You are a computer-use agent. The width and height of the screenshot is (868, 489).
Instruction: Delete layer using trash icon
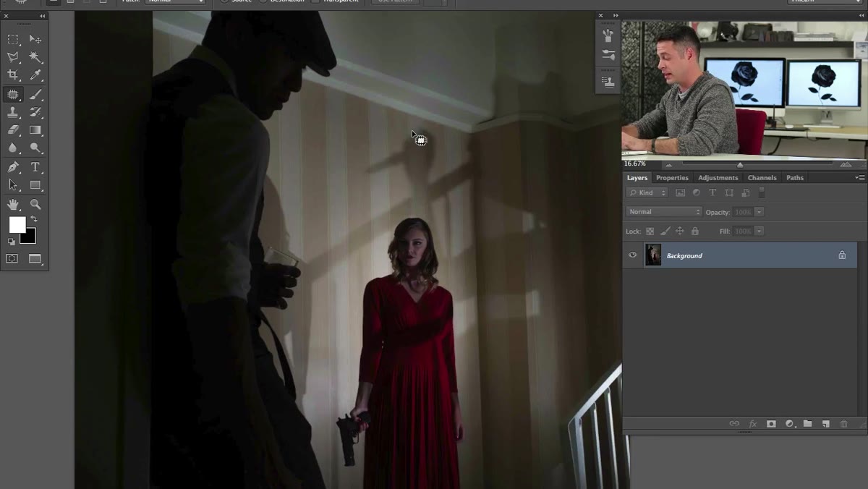(843, 424)
